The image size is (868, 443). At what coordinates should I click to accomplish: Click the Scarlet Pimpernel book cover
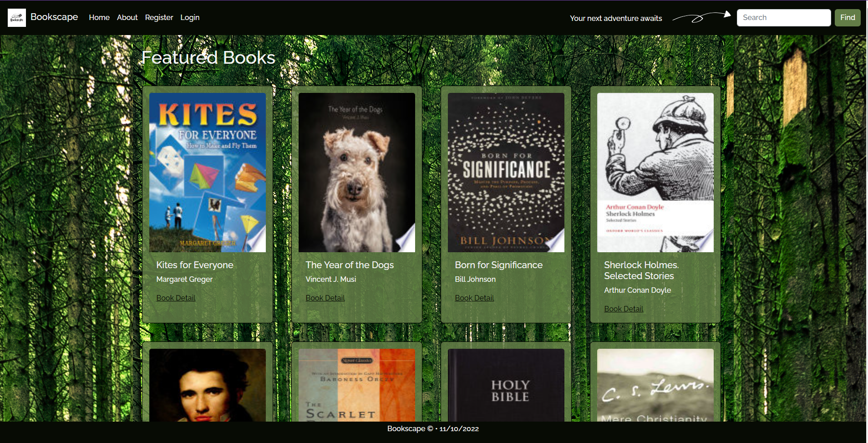pos(357,385)
